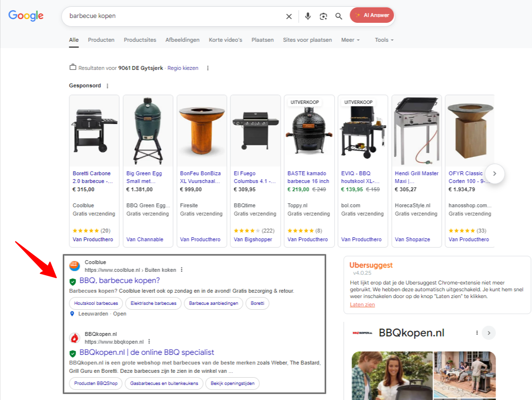The image size is (532, 400).
Task: Open the three-dot menu next to Regio kiezen
Action: tap(208, 68)
